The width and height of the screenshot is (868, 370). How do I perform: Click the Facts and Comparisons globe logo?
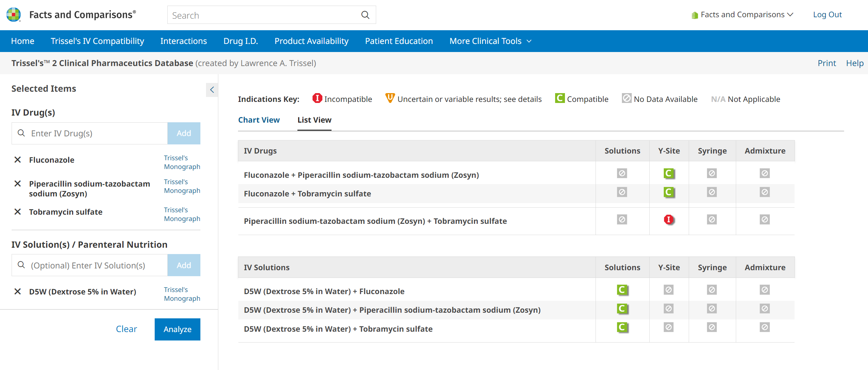[x=14, y=15]
